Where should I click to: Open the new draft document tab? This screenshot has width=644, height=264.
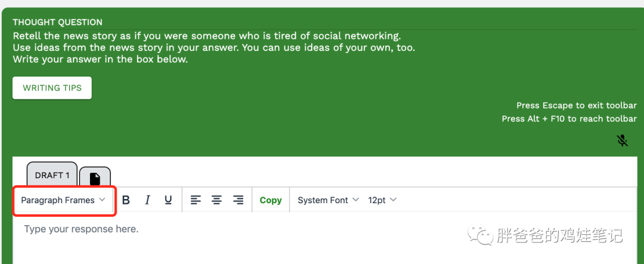pos(95,178)
